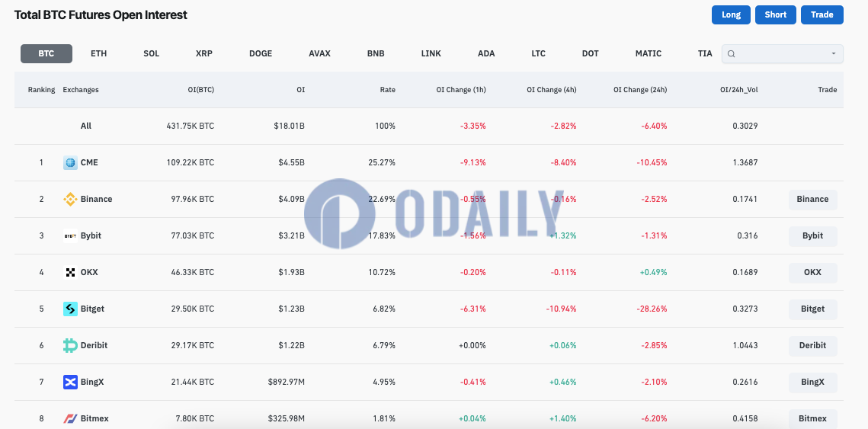Viewport: 868px width, 429px height.
Task: Click CME's 1.3687 OI/Vol value
Action: pos(745,163)
